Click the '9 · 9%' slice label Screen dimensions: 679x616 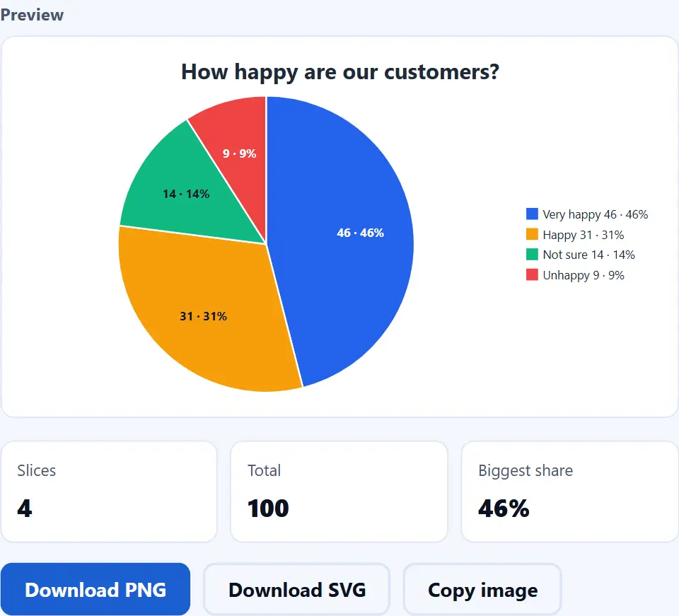coord(240,153)
